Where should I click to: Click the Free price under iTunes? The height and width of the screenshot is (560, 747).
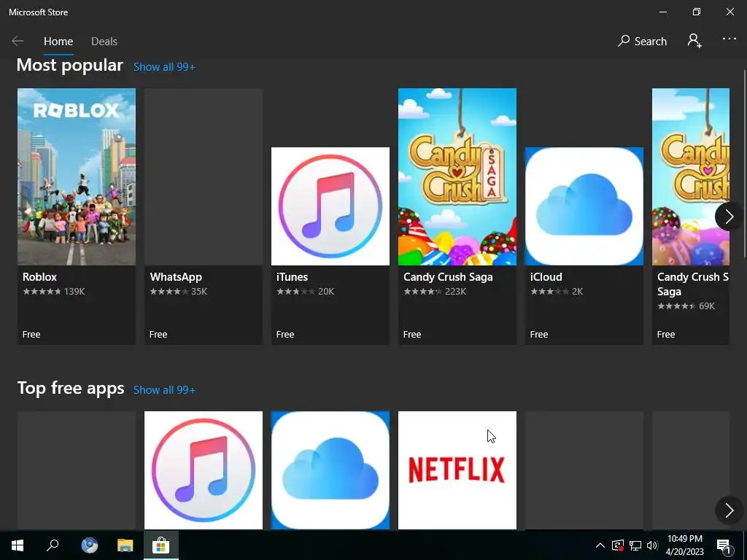coord(285,334)
